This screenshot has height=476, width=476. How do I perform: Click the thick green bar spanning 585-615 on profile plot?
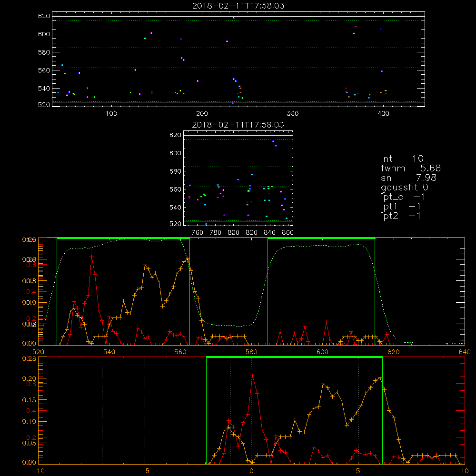(x=321, y=238)
